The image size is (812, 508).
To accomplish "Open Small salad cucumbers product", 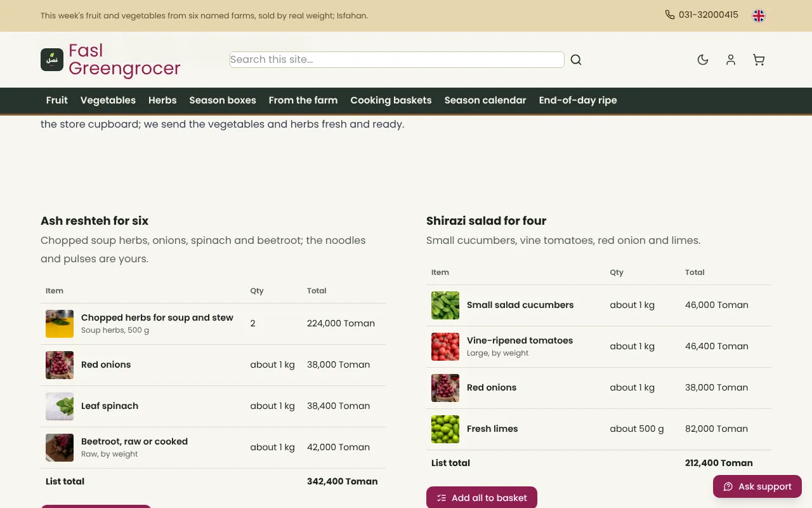I will [x=520, y=305].
